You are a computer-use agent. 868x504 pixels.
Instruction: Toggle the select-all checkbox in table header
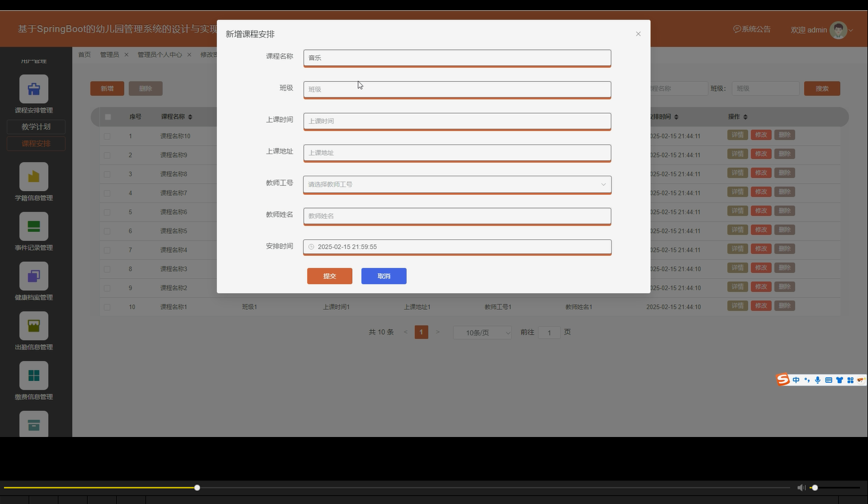click(x=108, y=117)
